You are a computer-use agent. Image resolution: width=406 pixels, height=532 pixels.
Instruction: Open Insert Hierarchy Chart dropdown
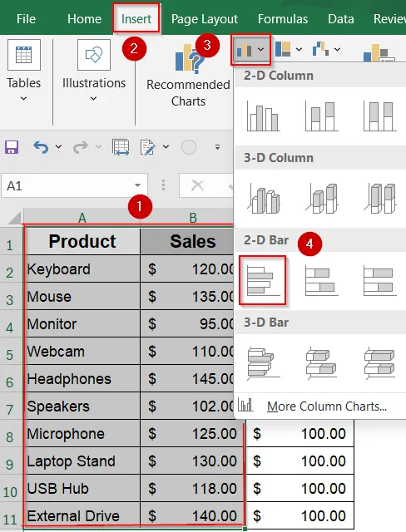tap(289, 50)
